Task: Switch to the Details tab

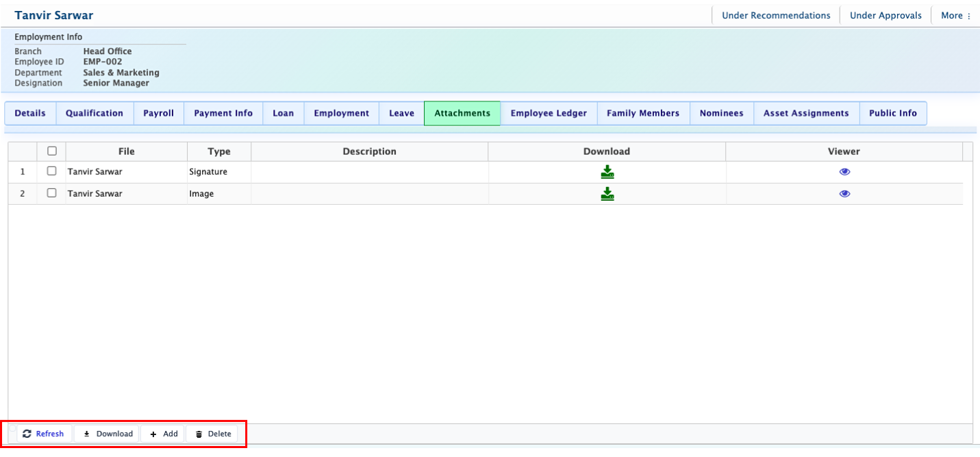Action: coord(30,114)
